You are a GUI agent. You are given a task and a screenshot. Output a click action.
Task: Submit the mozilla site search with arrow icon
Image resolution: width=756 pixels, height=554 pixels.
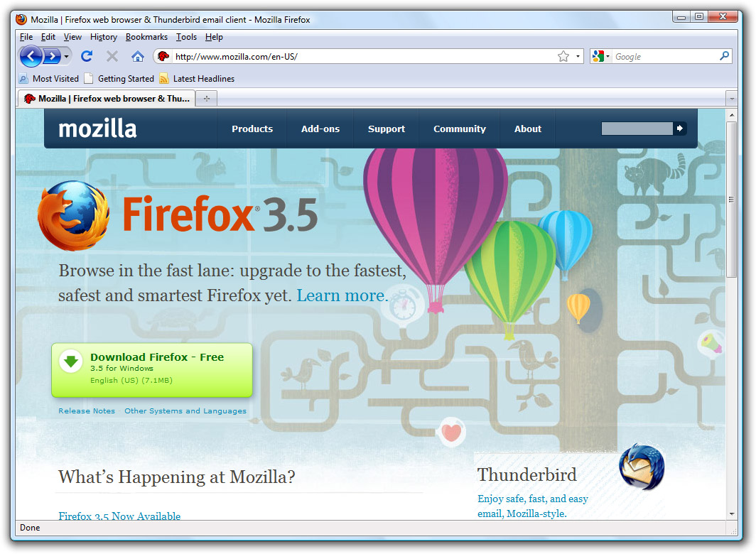coord(679,129)
